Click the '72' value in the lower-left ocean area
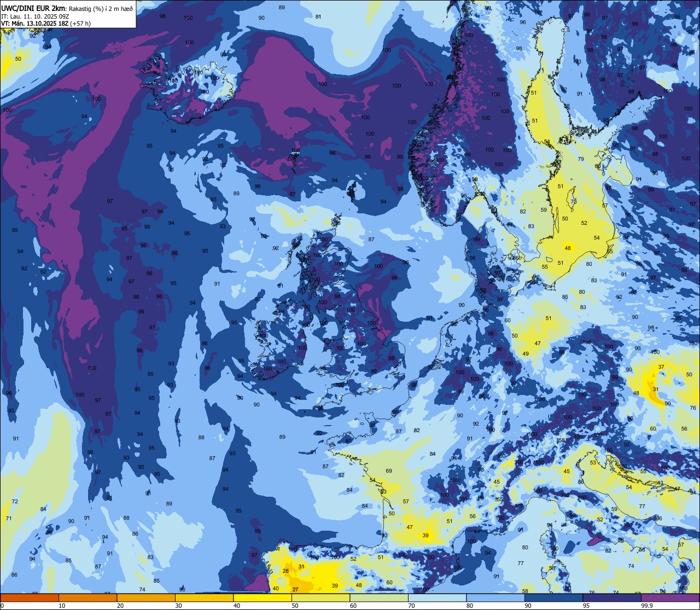This screenshot has height=610, width=700. 15,502
